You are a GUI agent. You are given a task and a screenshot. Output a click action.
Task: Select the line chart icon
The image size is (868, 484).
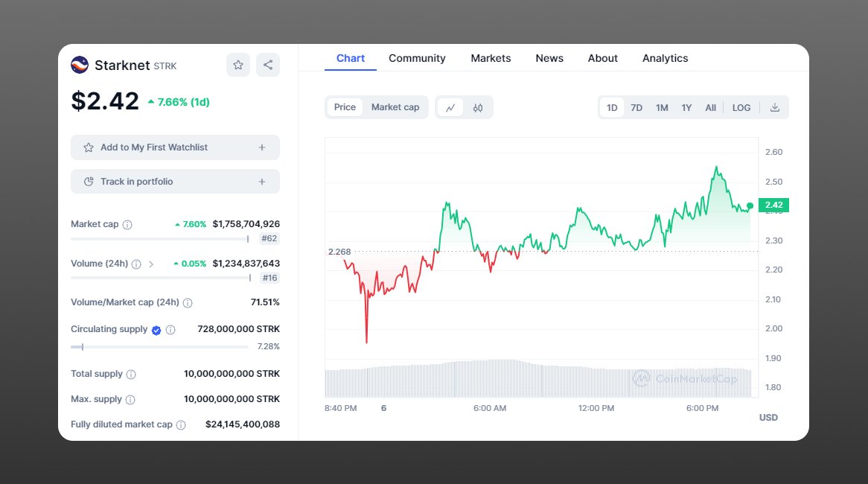tap(451, 107)
